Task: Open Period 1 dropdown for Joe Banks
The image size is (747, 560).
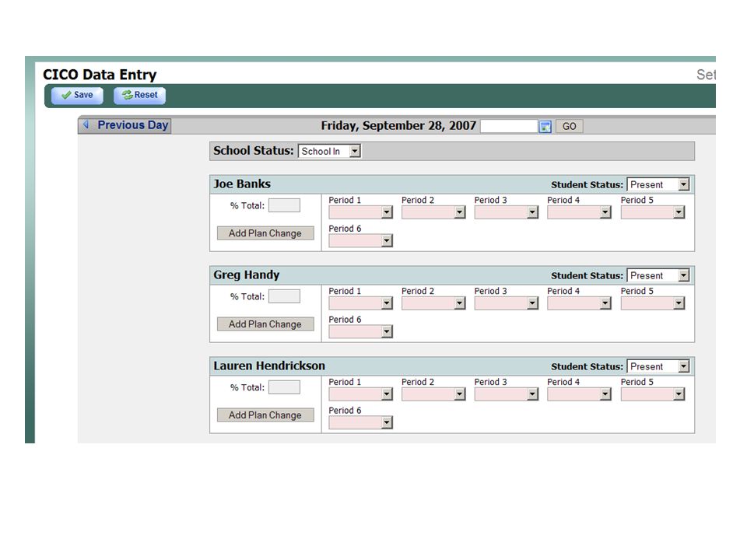Action: (x=360, y=212)
